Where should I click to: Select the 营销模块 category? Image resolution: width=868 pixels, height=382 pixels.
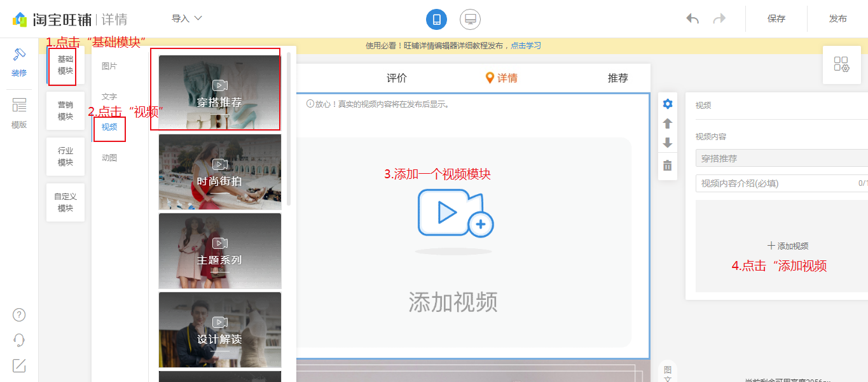click(x=65, y=111)
